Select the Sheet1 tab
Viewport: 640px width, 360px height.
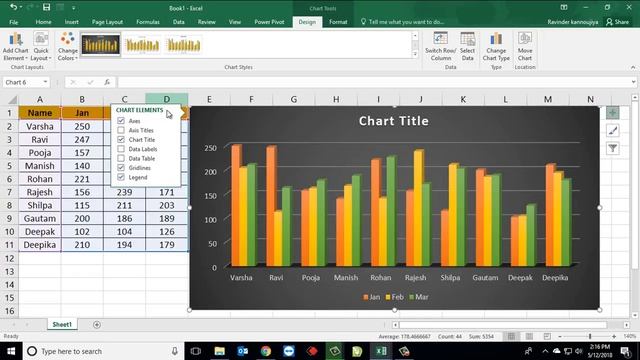[x=62, y=324]
